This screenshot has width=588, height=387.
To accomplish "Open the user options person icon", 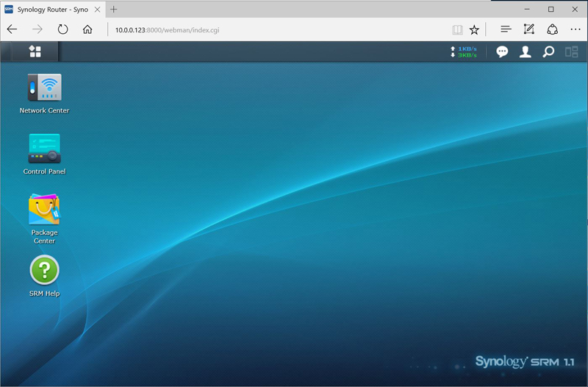I will pyautogui.click(x=525, y=52).
